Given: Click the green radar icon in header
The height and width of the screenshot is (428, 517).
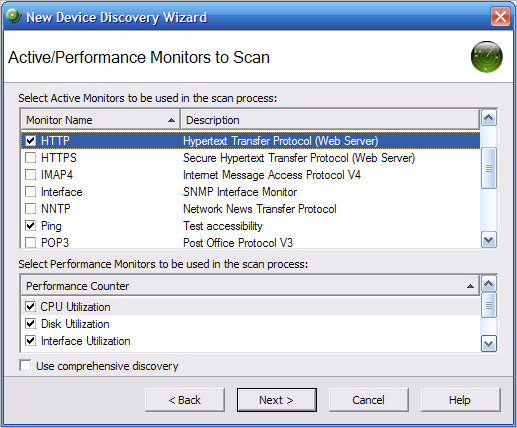Looking at the screenshot, I should [x=487, y=57].
